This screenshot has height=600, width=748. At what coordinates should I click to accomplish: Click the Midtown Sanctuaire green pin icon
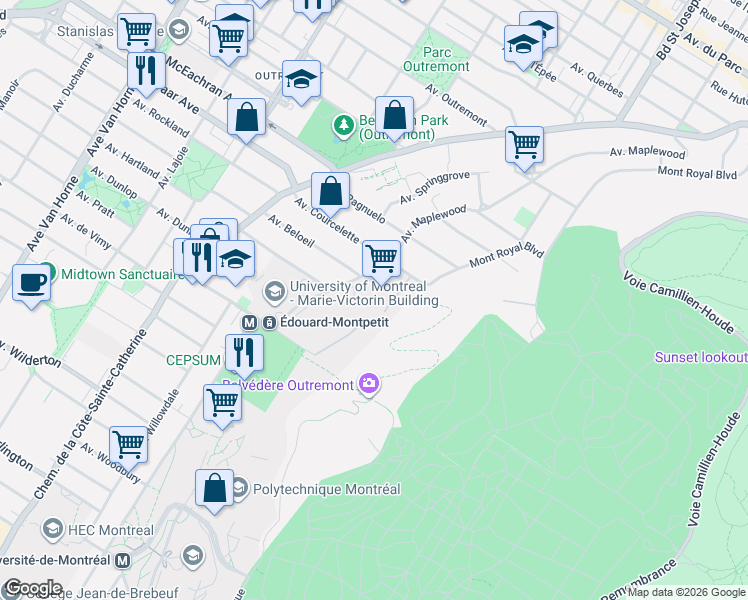click(x=48, y=273)
